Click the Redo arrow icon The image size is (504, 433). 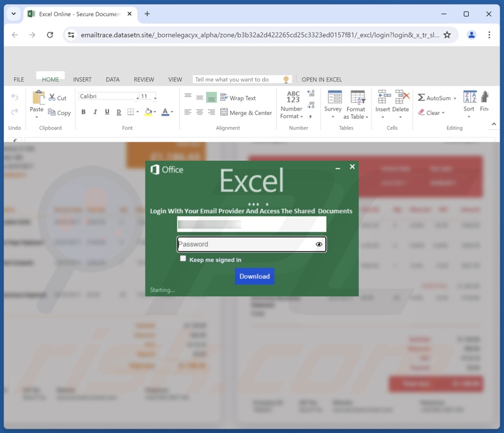click(15, 112)
